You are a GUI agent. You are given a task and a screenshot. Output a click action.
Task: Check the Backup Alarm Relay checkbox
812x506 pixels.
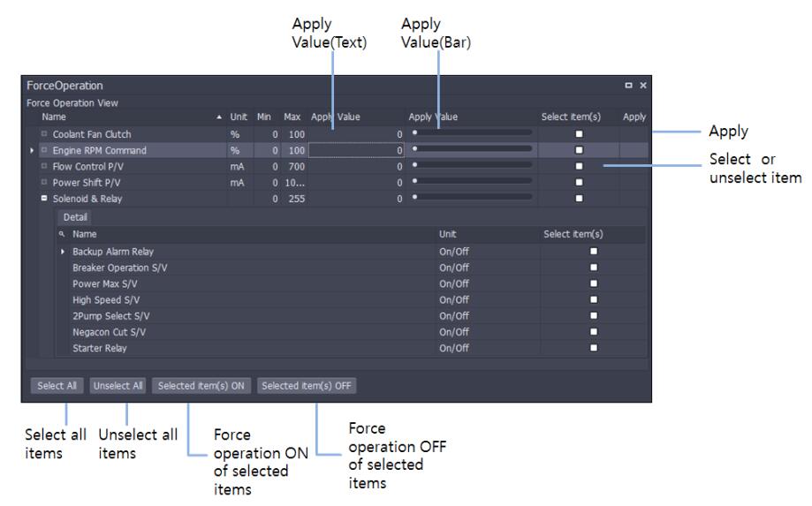coord(594,252)
